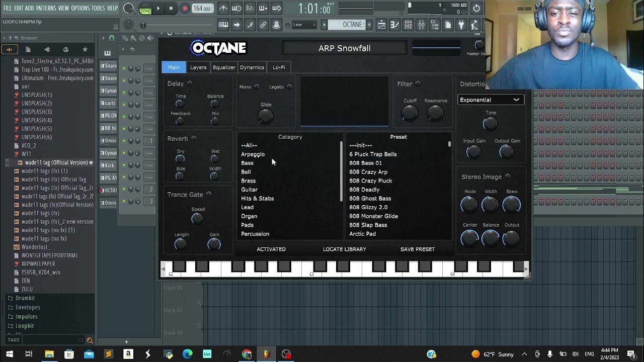The image size is (644, 362).
Task: Open the metronome icon in toolbar
Action: pos(223,8)
